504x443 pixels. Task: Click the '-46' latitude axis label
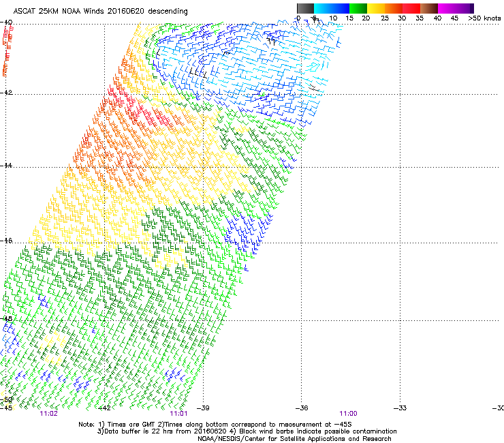pyautogui.click(x=6, y=241)
